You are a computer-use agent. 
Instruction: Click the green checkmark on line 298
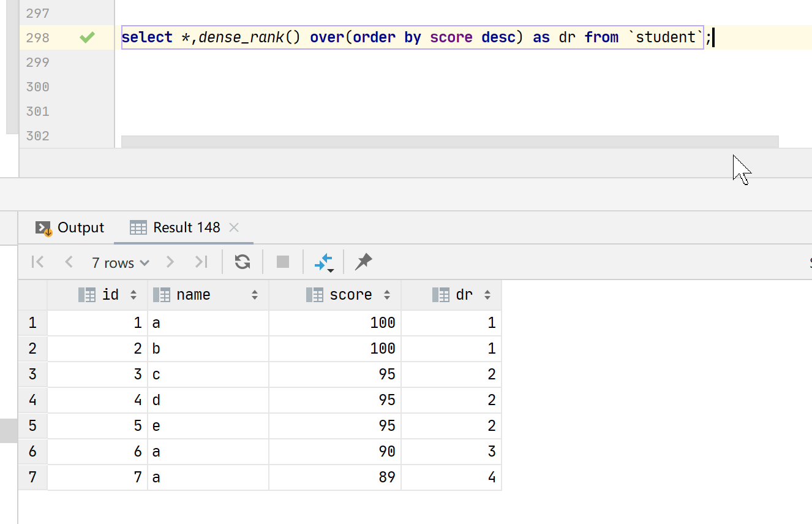[x=88, y=38]
